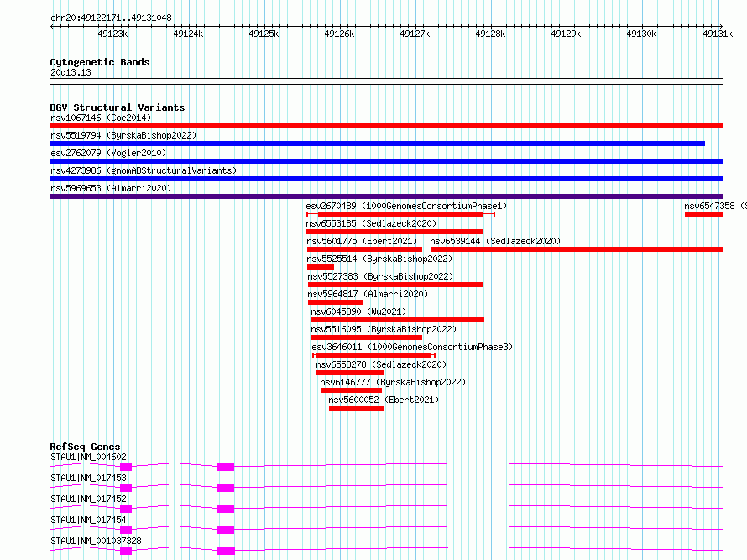Screen dimensions: 747x560
Task: Click first exon box of STAU1|NM_004602
Action: [x=126, y=467]
